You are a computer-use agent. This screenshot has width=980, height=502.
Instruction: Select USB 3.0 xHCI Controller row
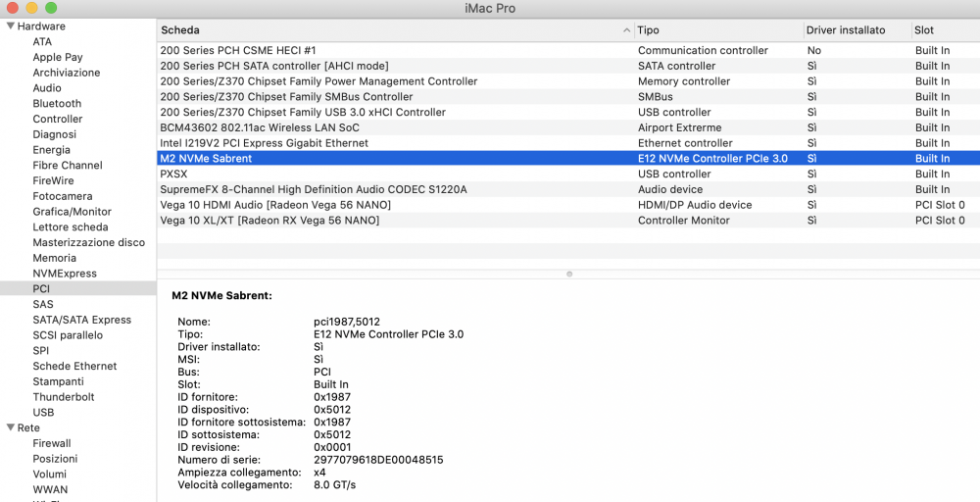point(568,112)
